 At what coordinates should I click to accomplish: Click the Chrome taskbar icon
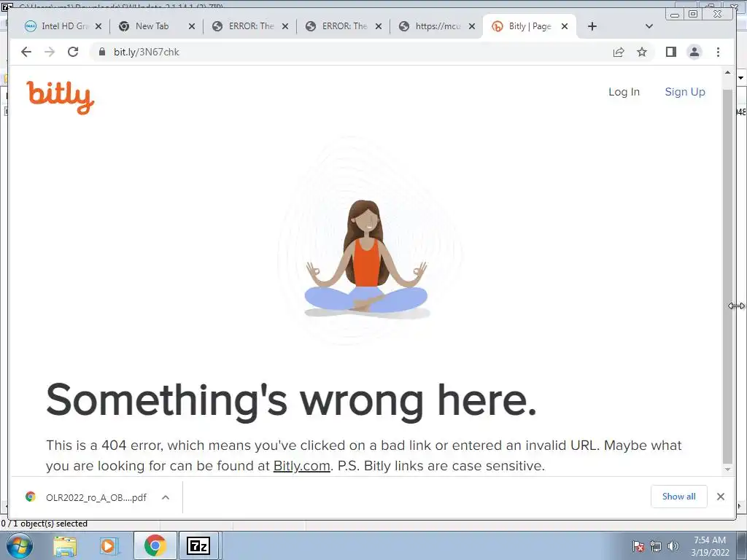coord(155,545)
